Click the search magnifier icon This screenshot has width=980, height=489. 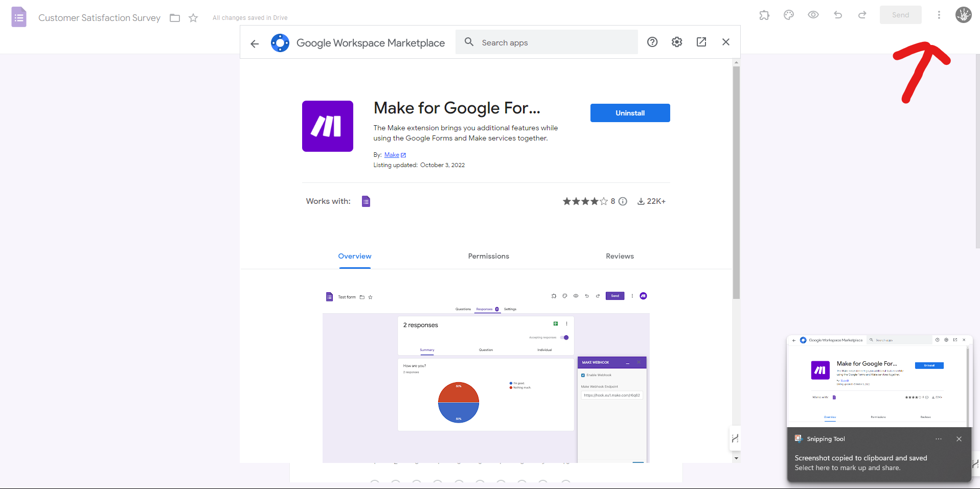tap(469, 42)
